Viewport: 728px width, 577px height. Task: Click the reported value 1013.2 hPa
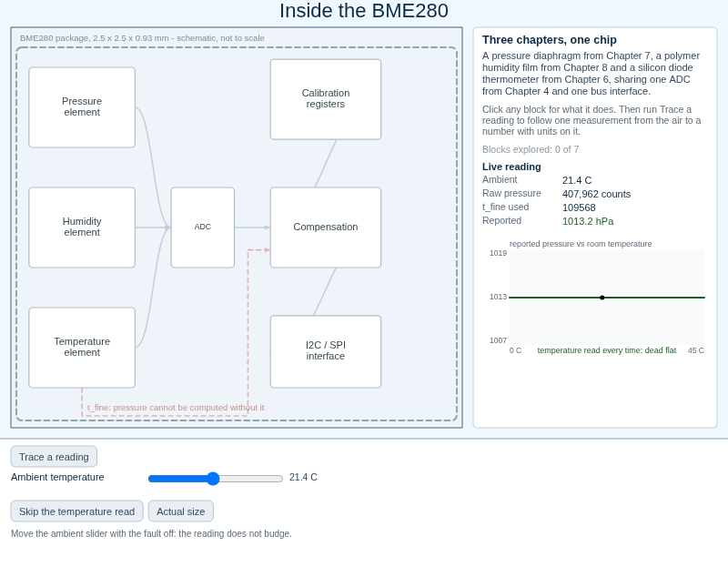pyautogui.click(x=588, y=221)
